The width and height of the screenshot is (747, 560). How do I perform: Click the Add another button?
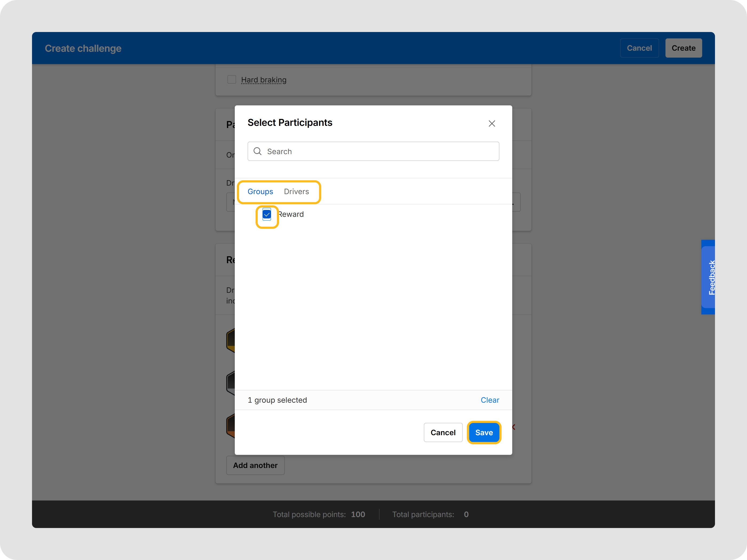tap(255, 465)
